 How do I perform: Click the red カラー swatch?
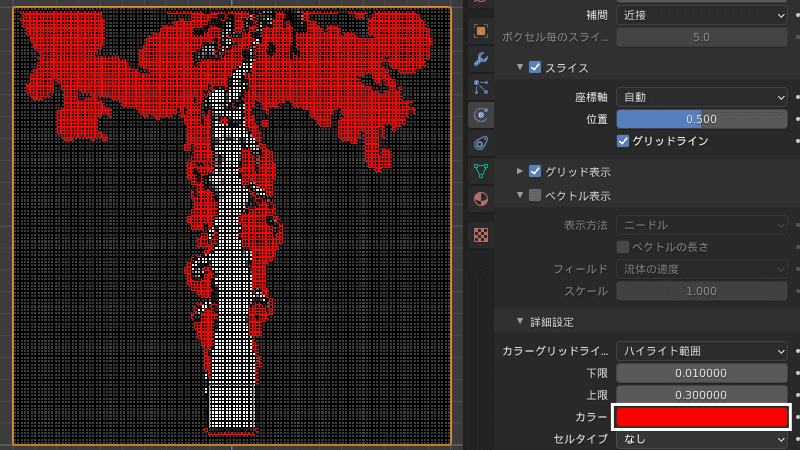pos(702,417)
